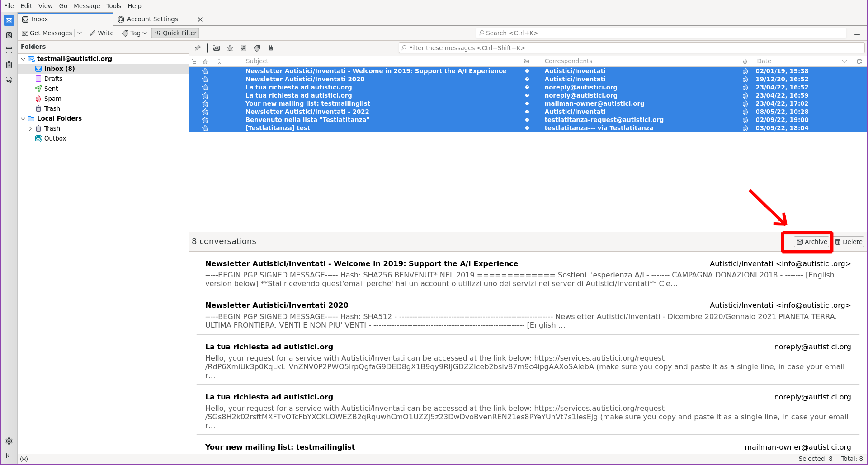Archive the selected conversations

811,241
